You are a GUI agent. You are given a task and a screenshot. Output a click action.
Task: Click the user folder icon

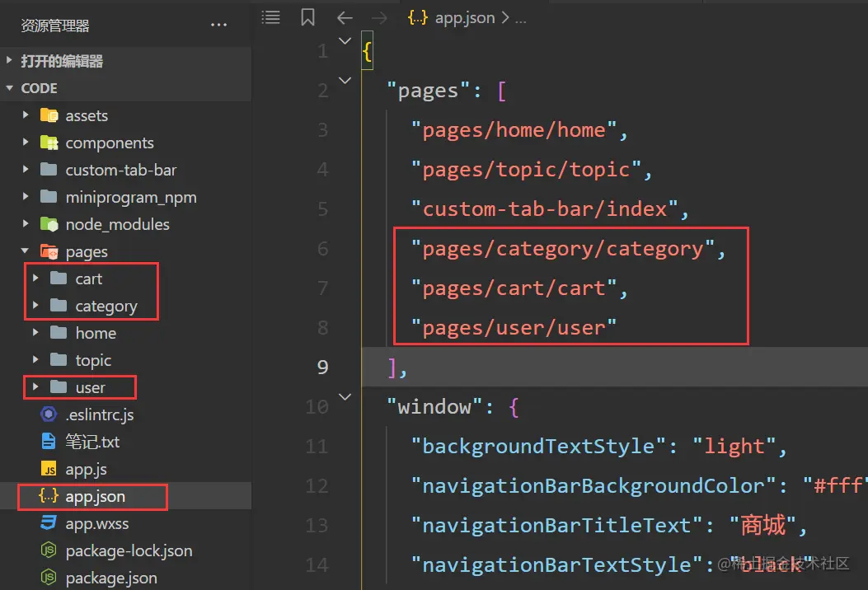pos(59,386)
